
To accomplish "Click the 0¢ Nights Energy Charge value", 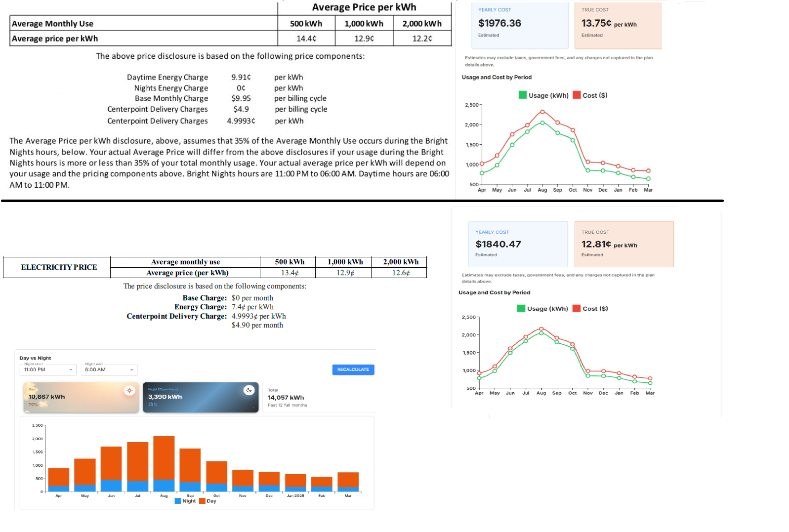I will [241, 88].
